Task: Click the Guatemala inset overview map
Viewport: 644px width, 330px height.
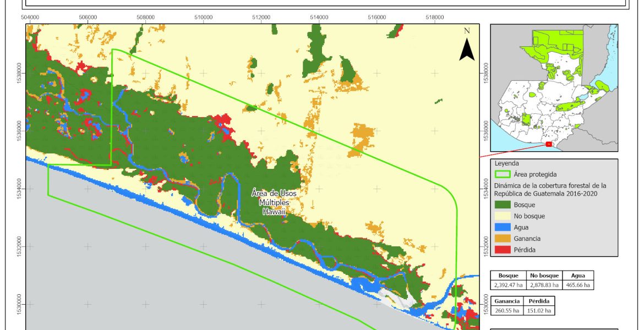Action: point(554,87)
